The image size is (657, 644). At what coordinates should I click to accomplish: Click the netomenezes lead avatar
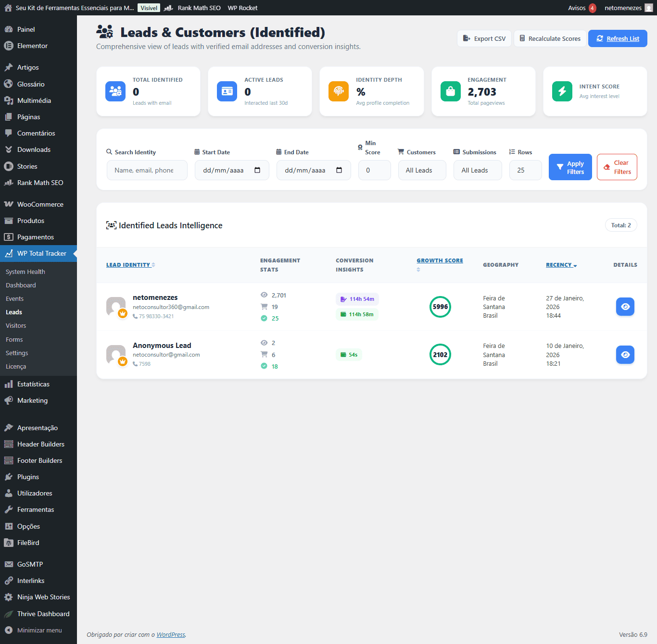(x=116, y=307)
